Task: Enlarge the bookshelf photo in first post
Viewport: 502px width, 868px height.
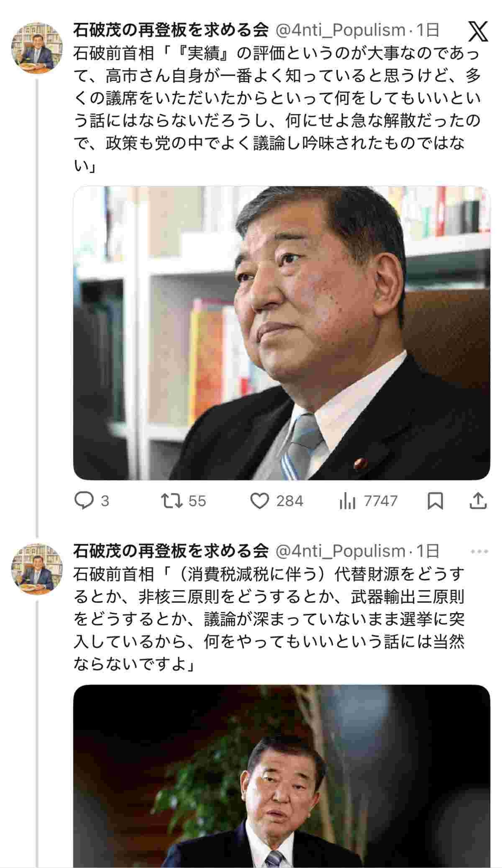Action: (x=282, y=333)
